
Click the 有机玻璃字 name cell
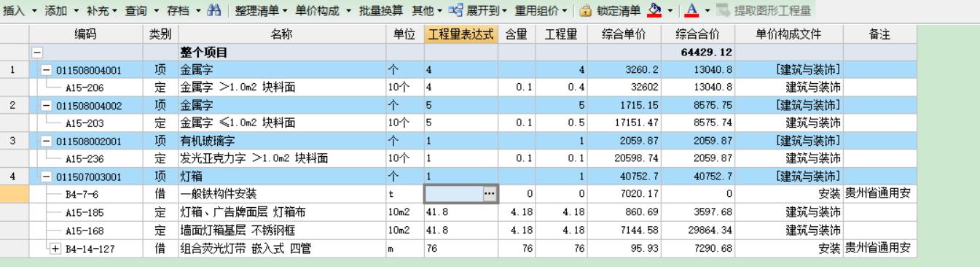pyautogui.click(x=282, y=141)
